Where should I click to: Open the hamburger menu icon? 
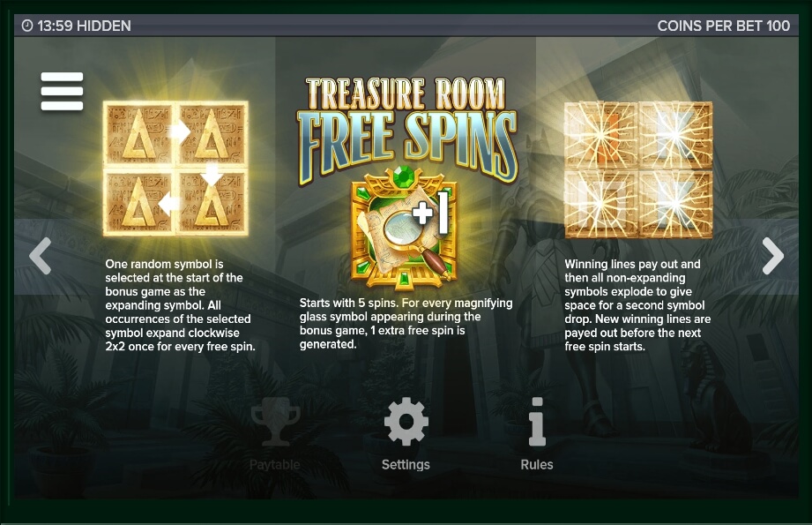tap(62, 91)
